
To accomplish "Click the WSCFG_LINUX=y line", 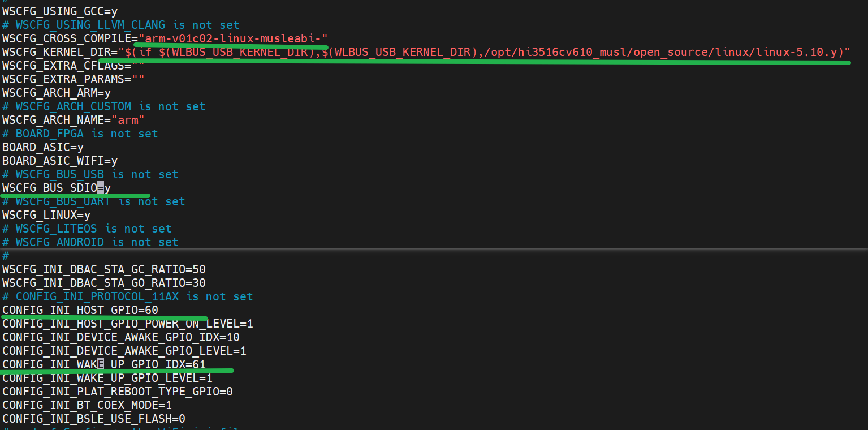I will pyautogui.click(x=46, y=215).
